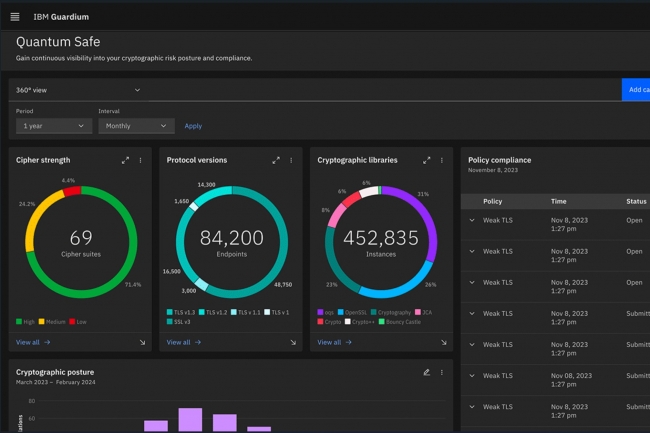Sort by the Time column header
The width and height of the screenshot is (650, 433).
[558, 201]
